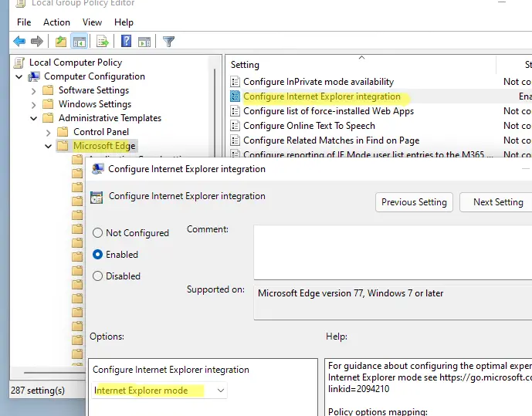Click the gray Forward arrow toolbar icon
Screen dimensions: 532x416
pos(37,42)
